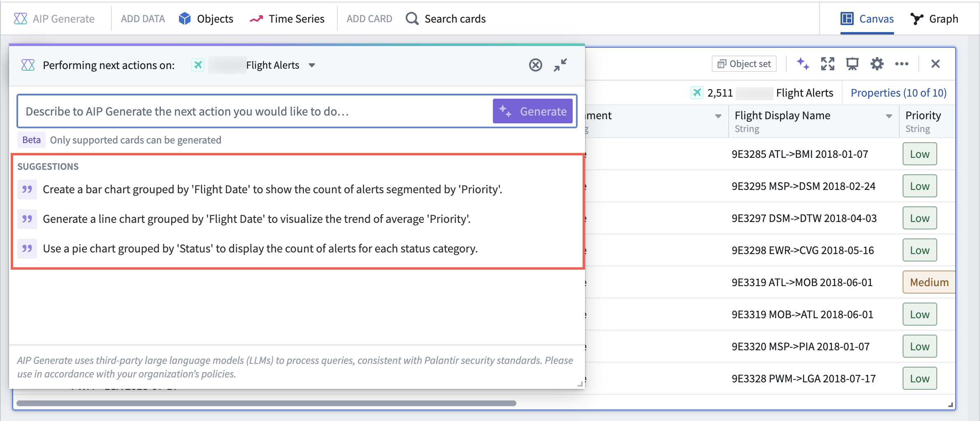Viewport: 980px width, 421px height.
Task: Close the Flight Alerts card
Action: (x=936, y=64)
